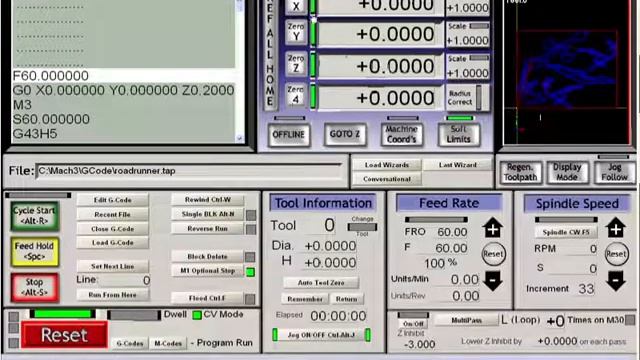Toggle OFFLINE mode
This screenshot has width=640, height=360.
pyautogui.click(x=289, y=134)
